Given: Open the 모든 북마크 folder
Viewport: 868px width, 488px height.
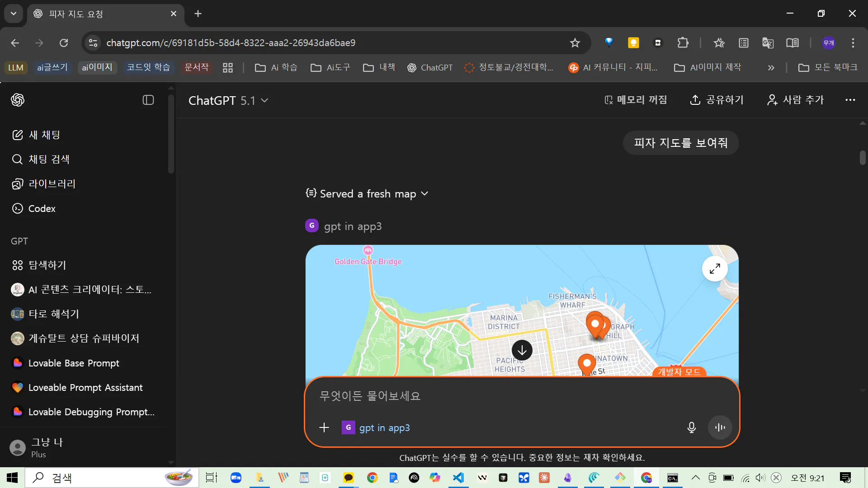Looking at the screenshot, I should [828, 67].
